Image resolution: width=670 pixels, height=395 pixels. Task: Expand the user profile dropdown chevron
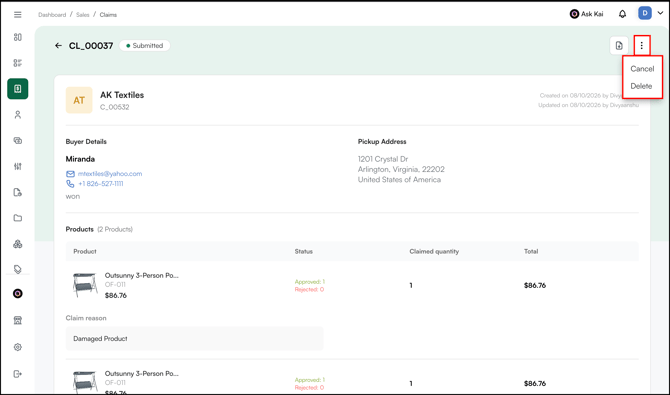pyautogui.click(x=660, y=14)
